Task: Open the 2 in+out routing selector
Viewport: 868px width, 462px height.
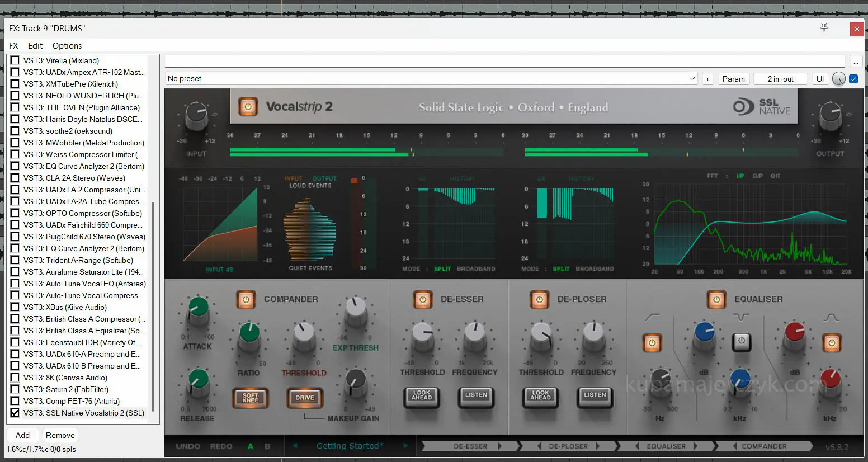Action: coord(780,79)
